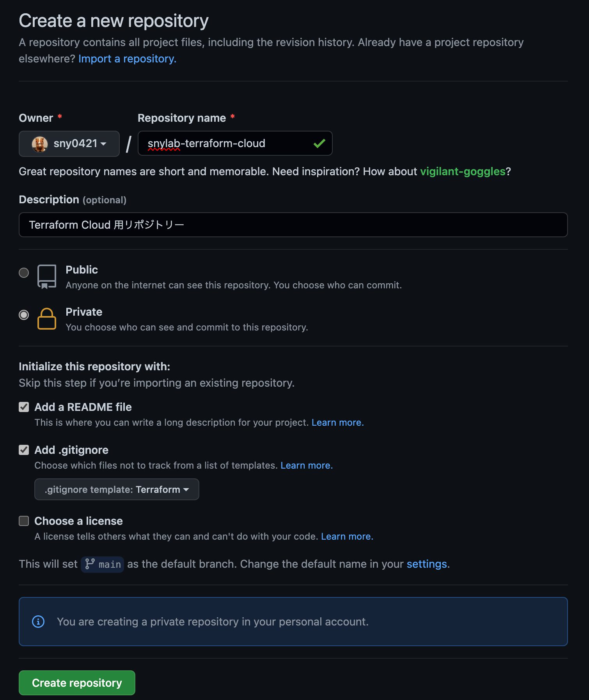Click the git branch icon on the main badge
The width and height of the screenshot is (589, 700).
[x=90, y=564]
